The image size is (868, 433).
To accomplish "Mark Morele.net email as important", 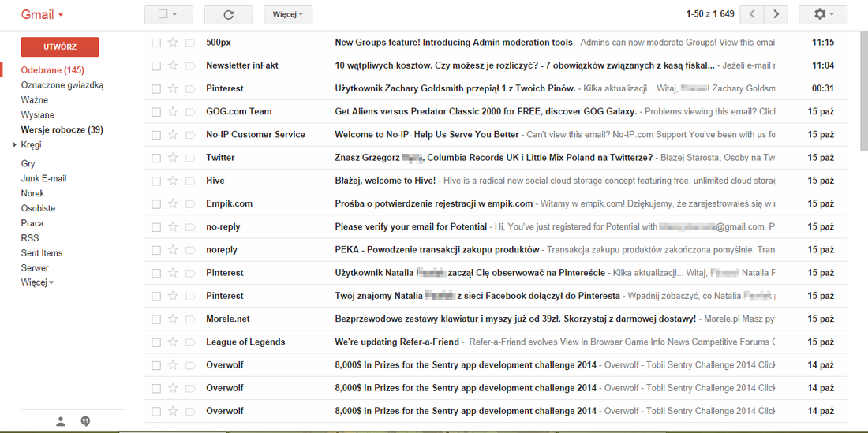I will click(190, 319).
